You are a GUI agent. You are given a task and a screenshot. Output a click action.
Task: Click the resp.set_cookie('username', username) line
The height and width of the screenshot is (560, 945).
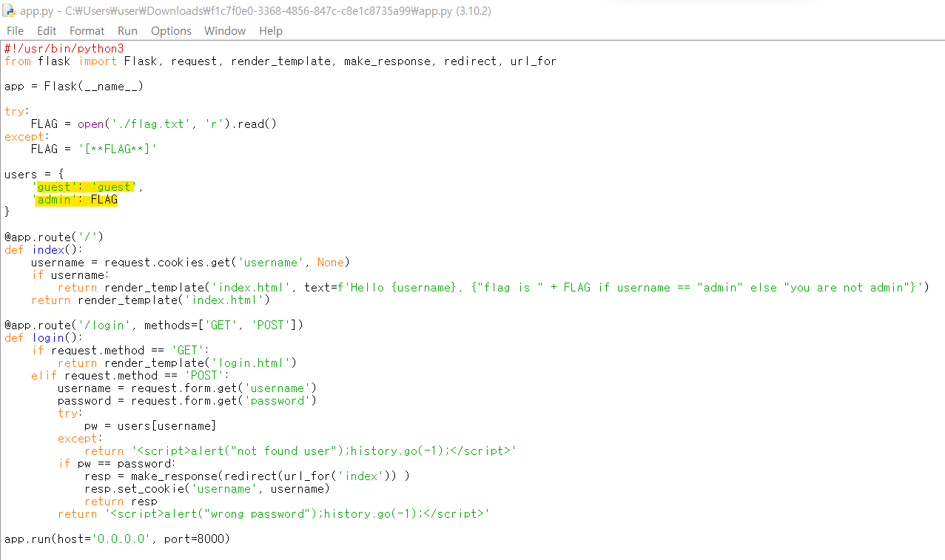(207, 488)
